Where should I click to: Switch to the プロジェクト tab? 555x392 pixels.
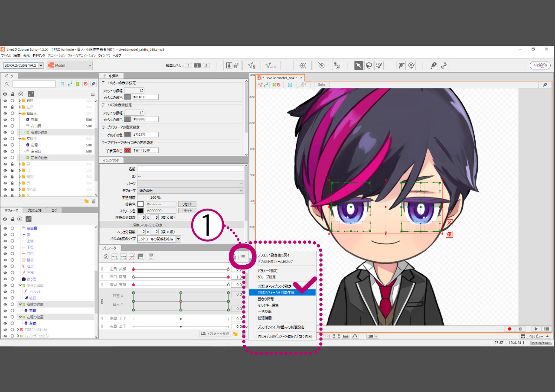click(x=35, y=211)
